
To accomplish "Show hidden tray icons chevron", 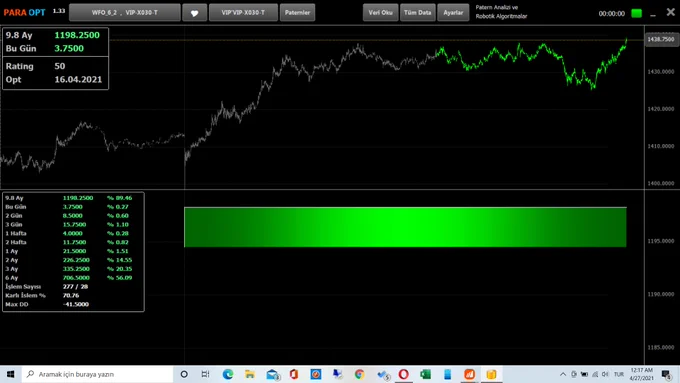I will point(563,374).
